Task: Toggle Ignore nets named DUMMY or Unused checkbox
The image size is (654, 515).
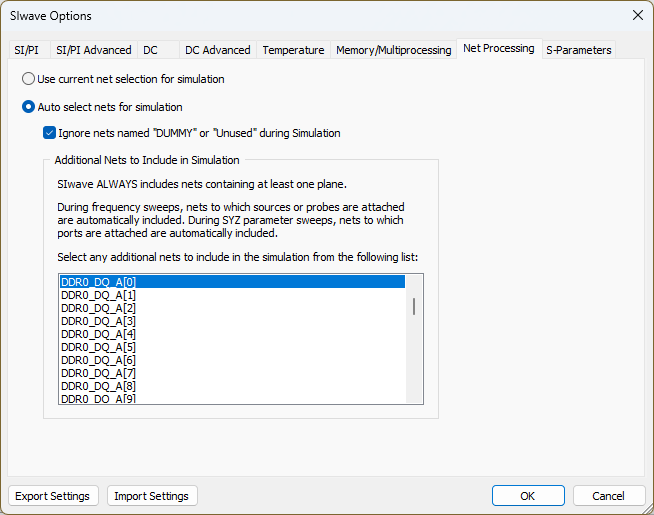Action: [x=192, y=133]
